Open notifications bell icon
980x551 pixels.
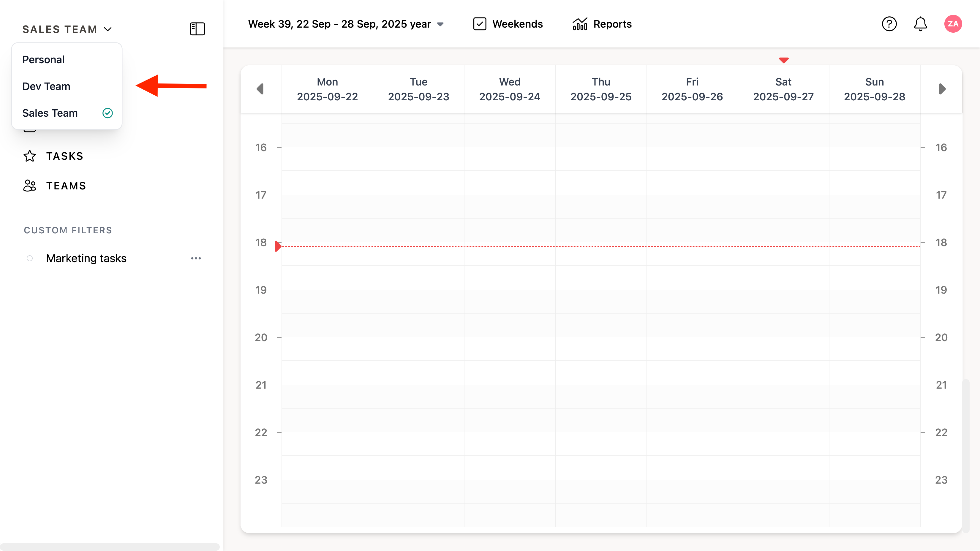pyautogui.click(x=920, y=24)
